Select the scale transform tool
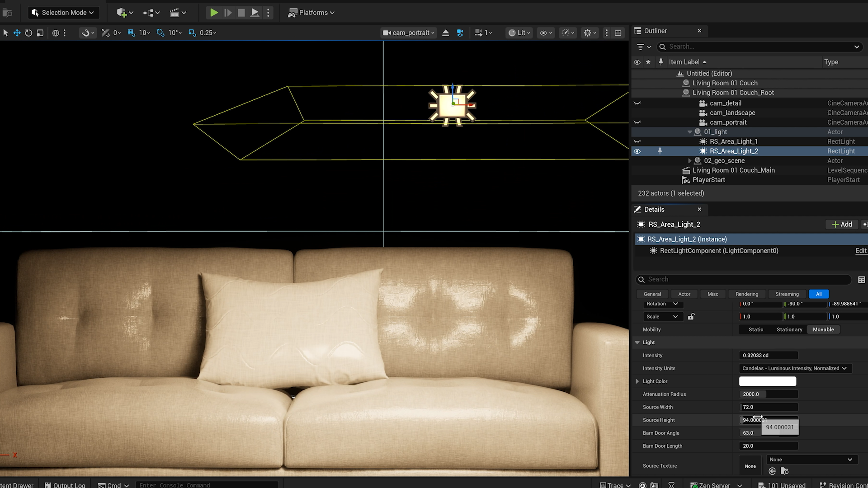868x488 pixels. click(40, 33)
